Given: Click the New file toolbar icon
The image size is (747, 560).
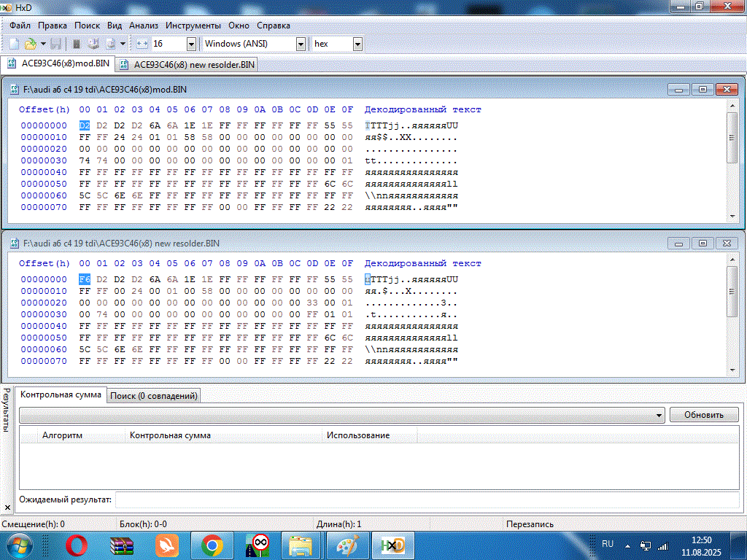Looking at the screenshot, I should pyautogui.click(x=15, y=44).
